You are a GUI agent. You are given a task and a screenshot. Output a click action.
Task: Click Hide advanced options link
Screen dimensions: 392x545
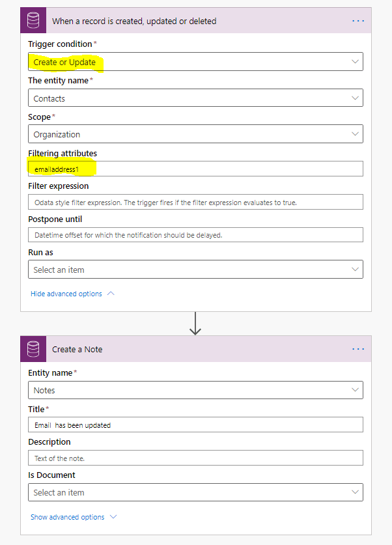click(66, 294)
